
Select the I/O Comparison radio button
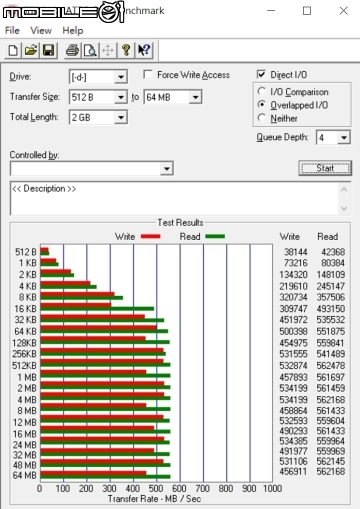coord(262,91)
